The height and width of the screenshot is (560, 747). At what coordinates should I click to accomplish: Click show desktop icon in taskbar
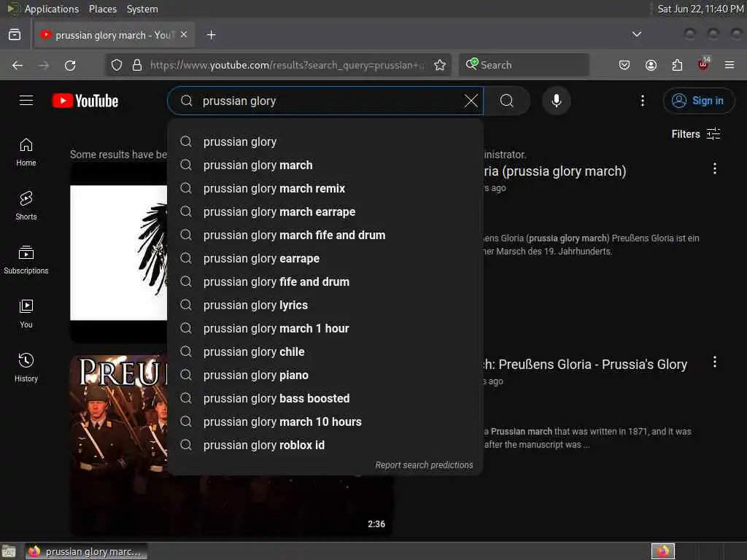click(x=9, y=551)
